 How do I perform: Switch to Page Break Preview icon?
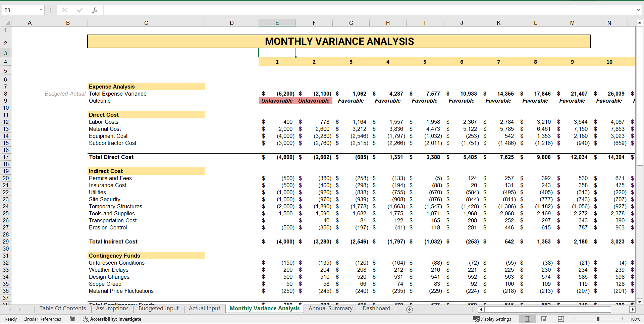(x=561, y=319)
